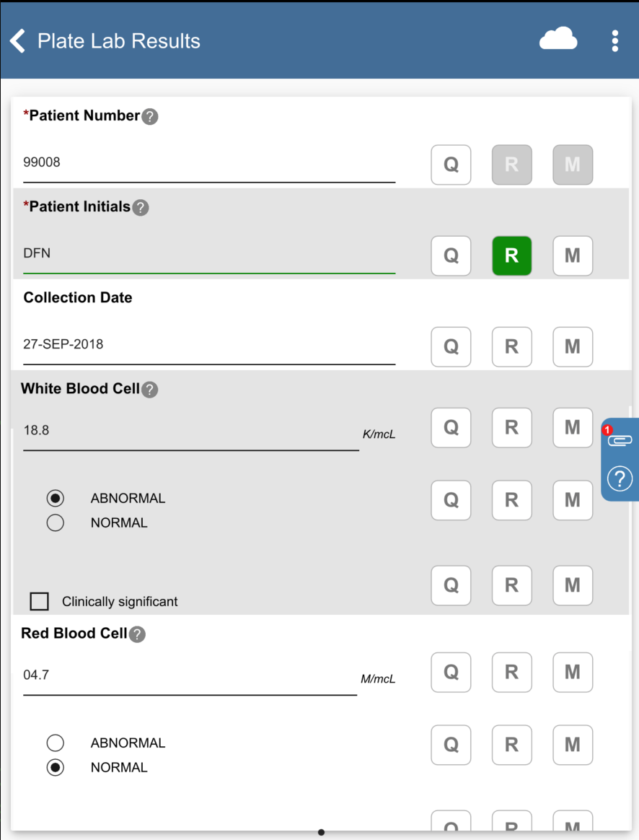This screenshot has height=840, width=639.
Task: Select ABNORMAL for Red Blood Cell
Action: [x=55, y=743]
